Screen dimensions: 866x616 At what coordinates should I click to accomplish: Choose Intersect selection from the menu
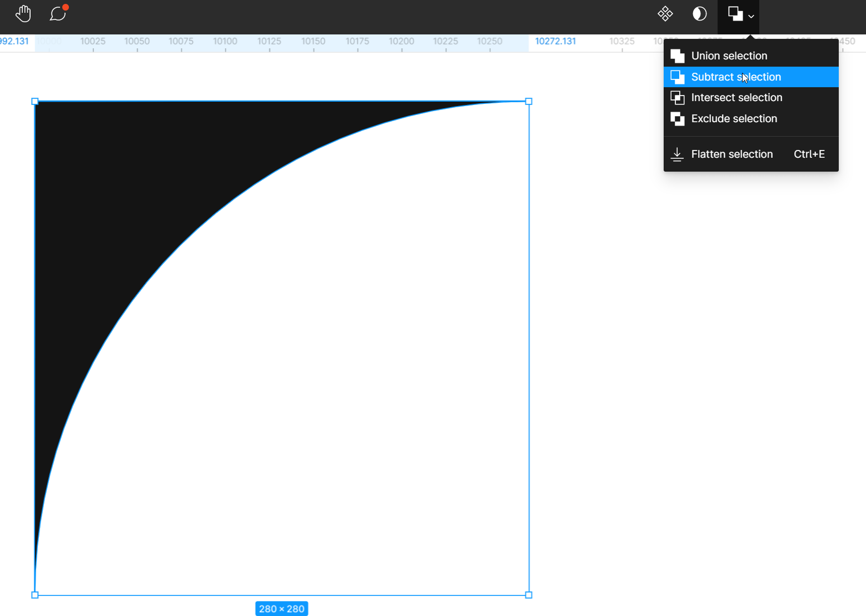pyautogui.click(x=736, y=97)
